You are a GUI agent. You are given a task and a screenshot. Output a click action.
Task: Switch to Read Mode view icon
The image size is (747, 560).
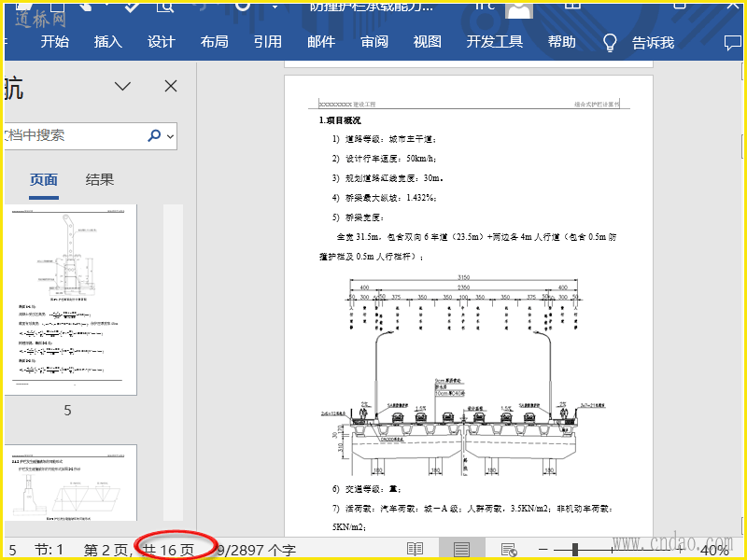pyautogui.click(x=415, y=550)
